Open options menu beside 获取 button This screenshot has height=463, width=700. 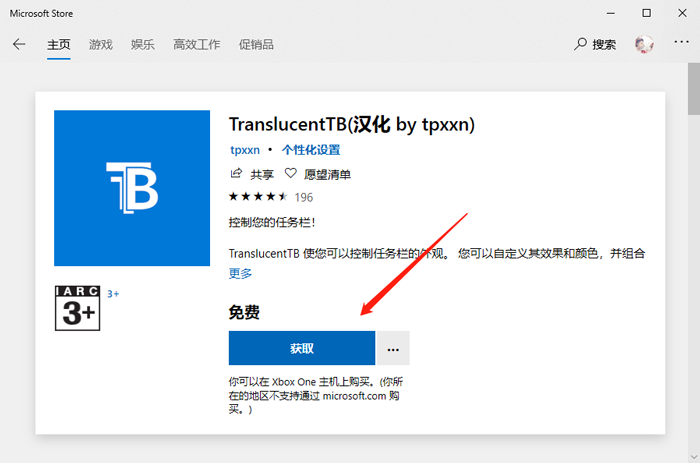click(x=393, y=348)
